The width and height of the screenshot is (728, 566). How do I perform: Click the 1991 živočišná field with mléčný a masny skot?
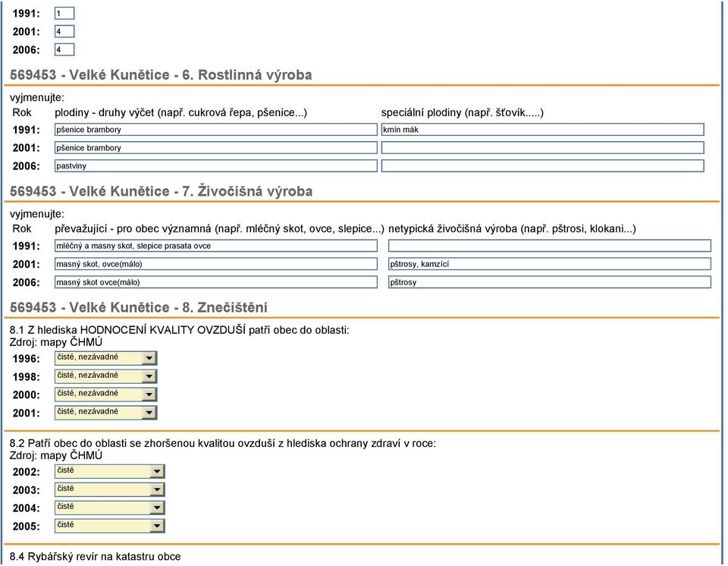click(x=216, y=246)
